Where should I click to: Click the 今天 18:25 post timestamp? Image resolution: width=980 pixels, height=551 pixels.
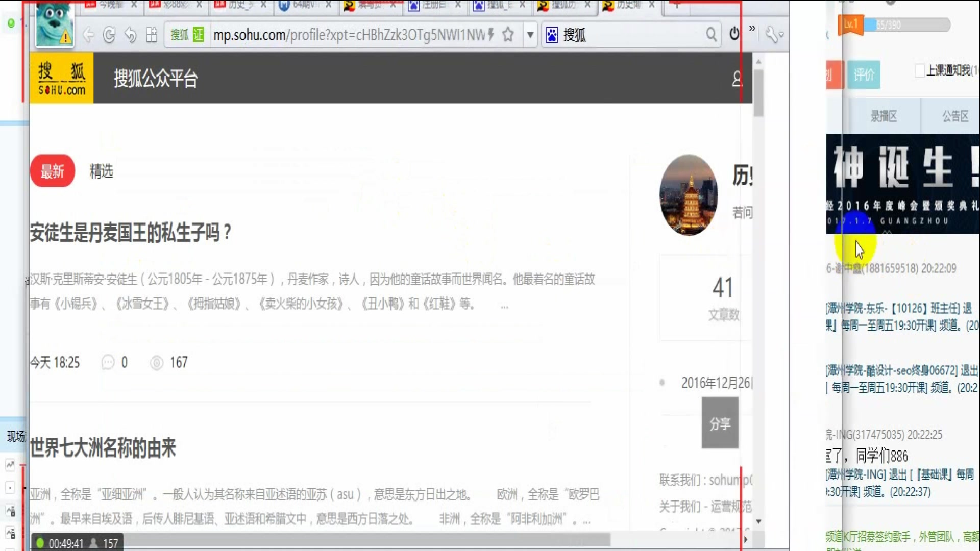coord(55,363)
